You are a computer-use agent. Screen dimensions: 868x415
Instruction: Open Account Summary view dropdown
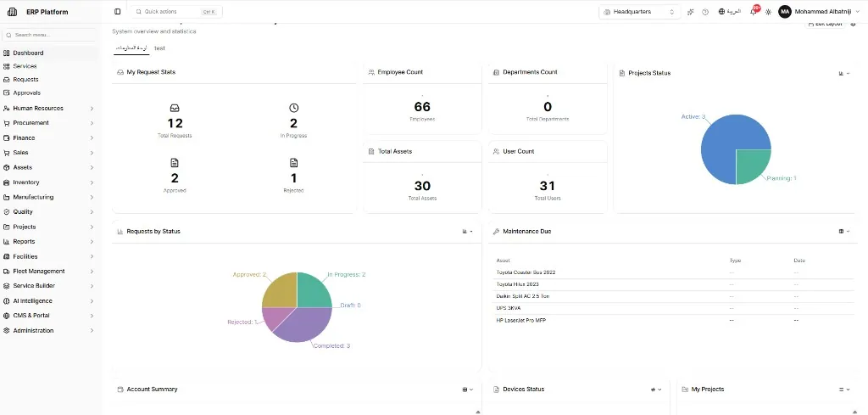(468, 390)
